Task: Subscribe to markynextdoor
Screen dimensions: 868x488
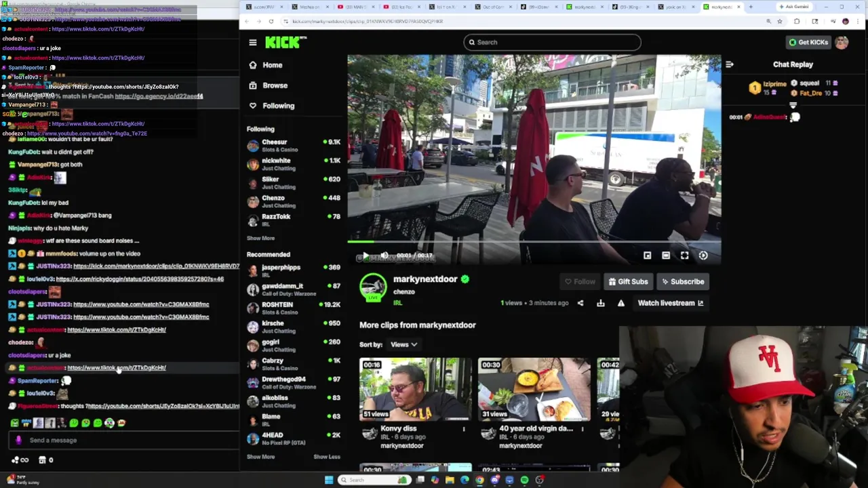Action: (x=683, y=281)
